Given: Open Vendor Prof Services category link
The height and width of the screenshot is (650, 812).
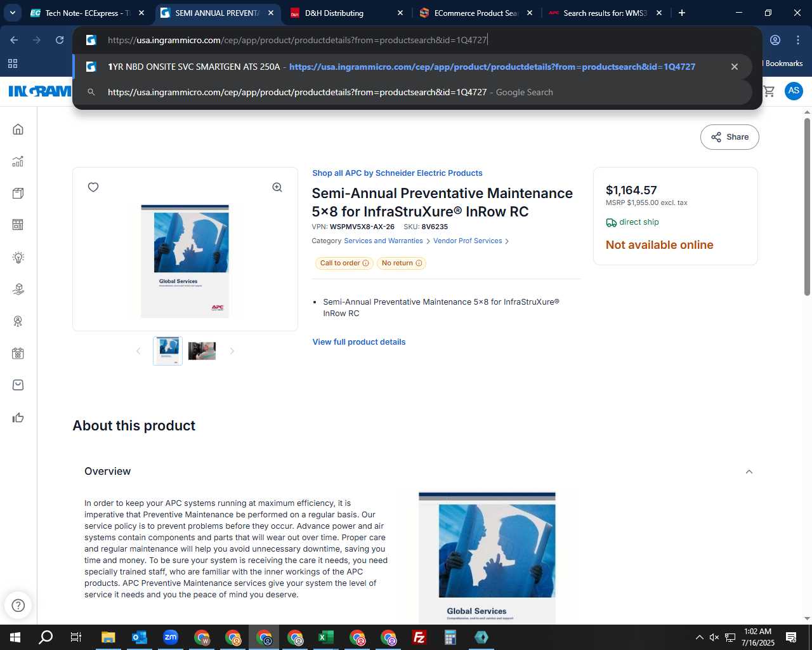Looking at the screenshot, I should pyautogui.click(x=468, y=241).
